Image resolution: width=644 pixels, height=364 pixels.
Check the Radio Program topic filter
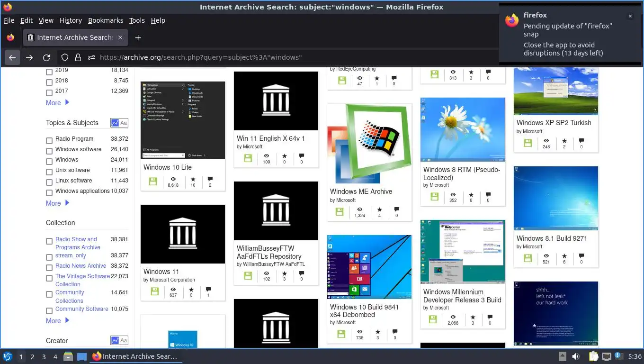coord(49,141)
